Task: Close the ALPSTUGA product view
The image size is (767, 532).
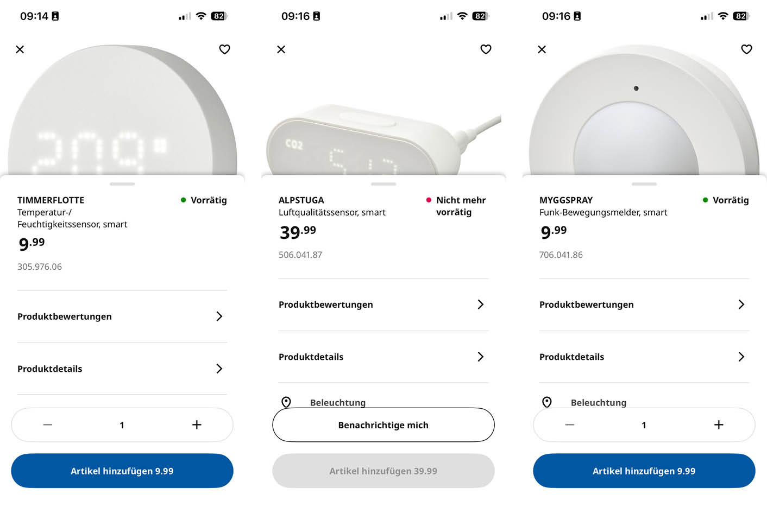Action: tap(281, 49)
